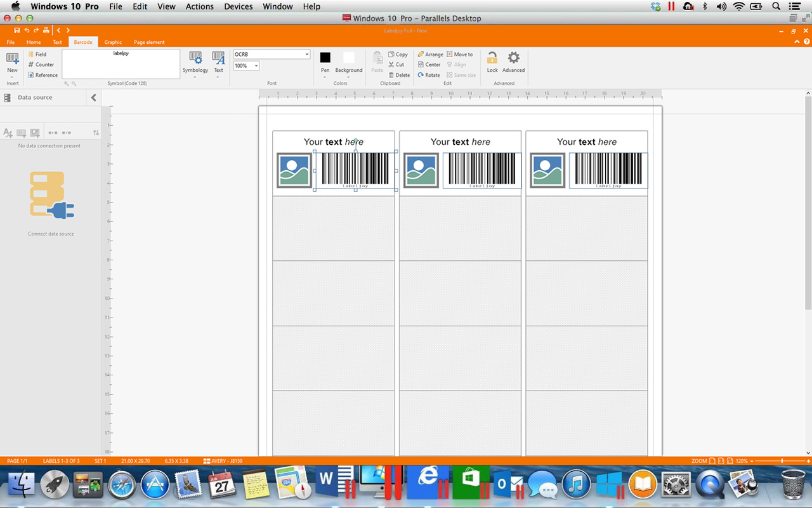Click the Spotlight search icon in menu bar
This screenshot has height=508, width=812.
point(776,6)
